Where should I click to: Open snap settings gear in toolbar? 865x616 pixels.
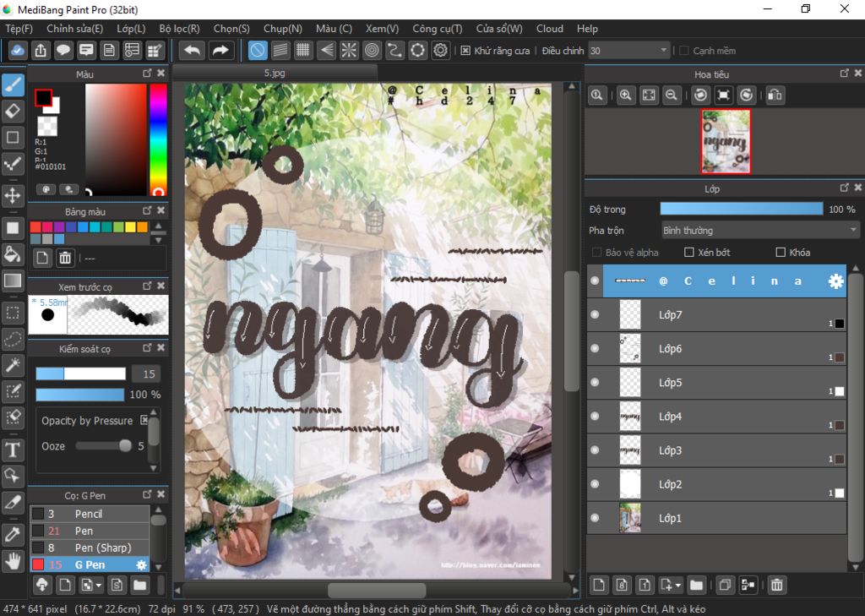click(440, 51)
